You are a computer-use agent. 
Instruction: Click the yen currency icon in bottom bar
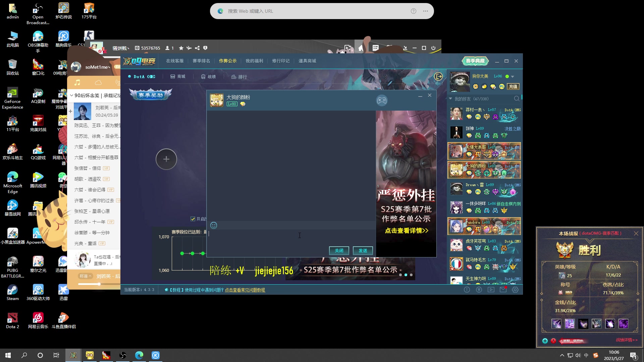[479, 290]
